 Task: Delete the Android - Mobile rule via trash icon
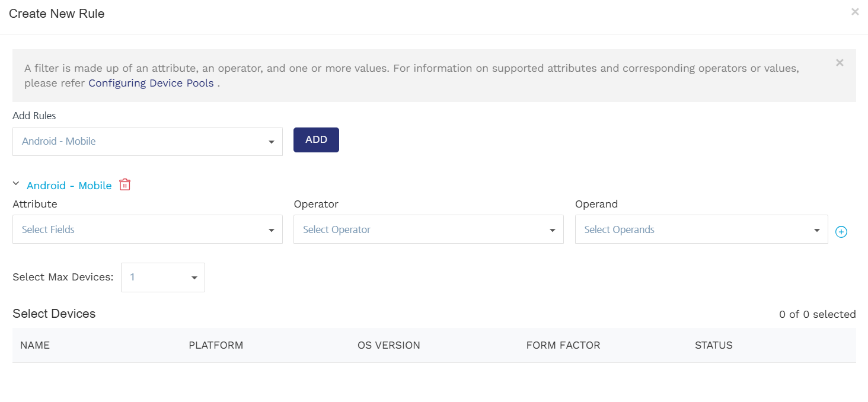click(125, 184)
